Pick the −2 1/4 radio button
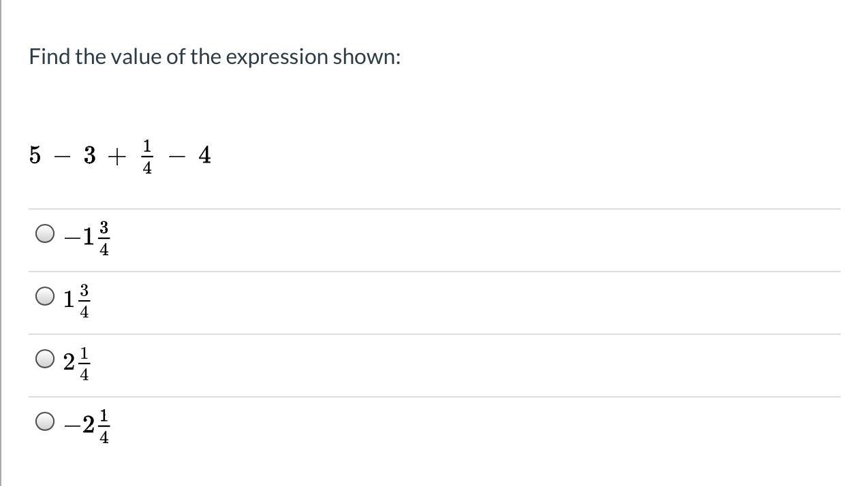The width and height of the screenshot is (868, 486). pyautogui.click(x=45, y=422)
